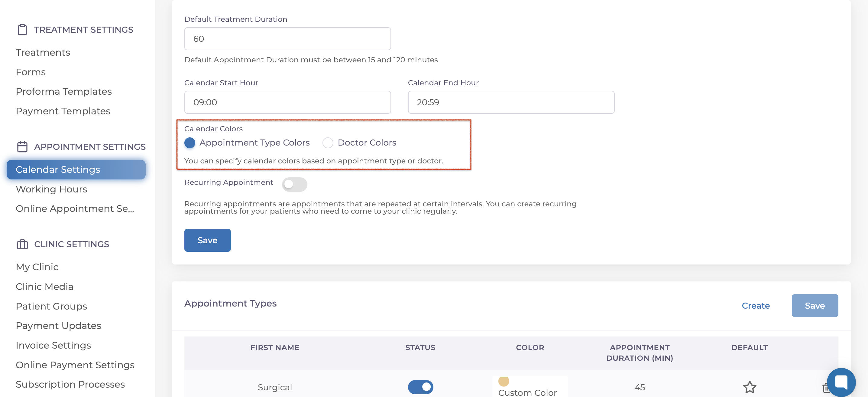Viewport: 868px width, 397px height.
Task: Click the Treatment Settings clipboard icon
Action: pyautogui.click(x=22, y=30)
